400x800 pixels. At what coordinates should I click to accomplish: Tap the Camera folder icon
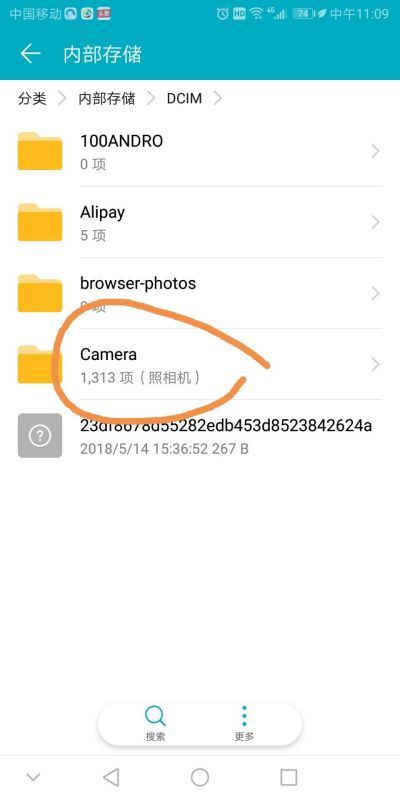click(x=40, y=364)
